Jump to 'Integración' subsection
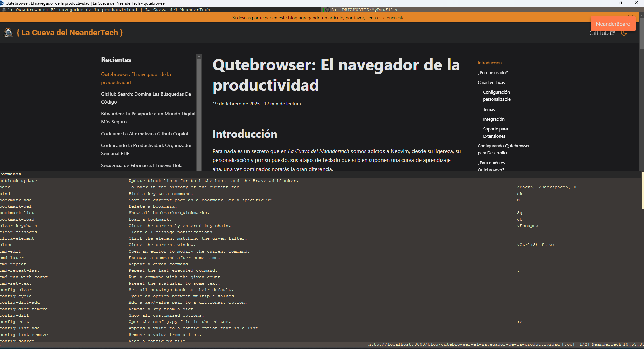The width and height of the screenshot is (644, 349). click(x=494, y=119)
